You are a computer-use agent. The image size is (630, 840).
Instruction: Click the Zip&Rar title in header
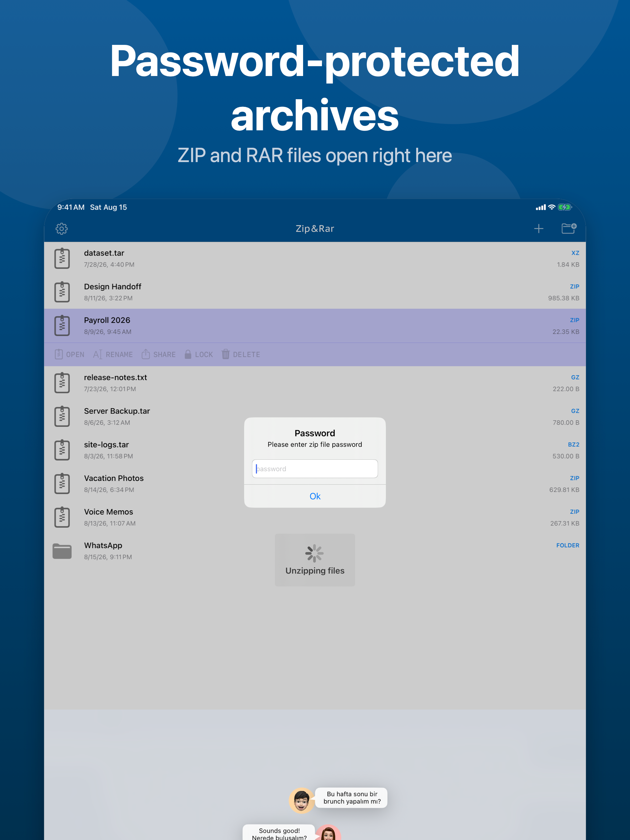coord(315,229)
